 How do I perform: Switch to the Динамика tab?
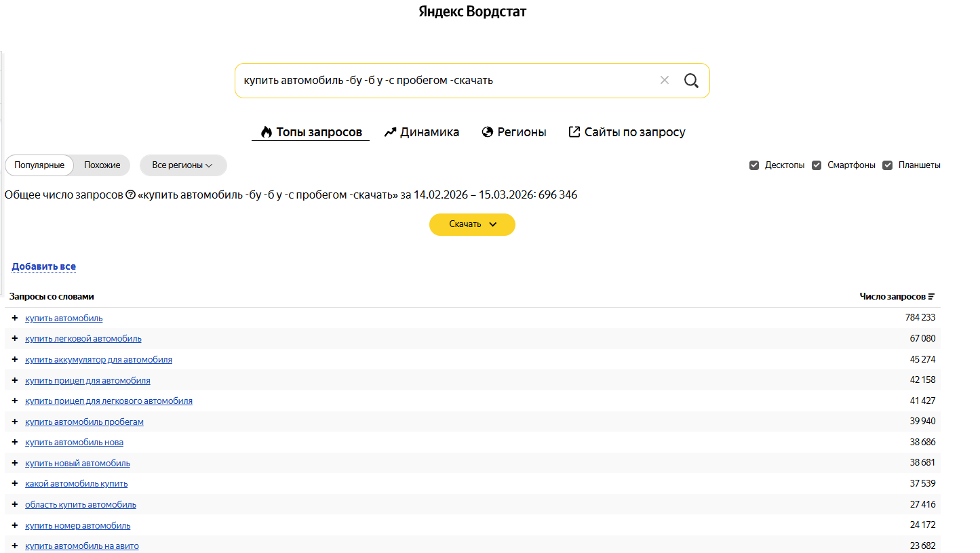[x=422, y=132]
